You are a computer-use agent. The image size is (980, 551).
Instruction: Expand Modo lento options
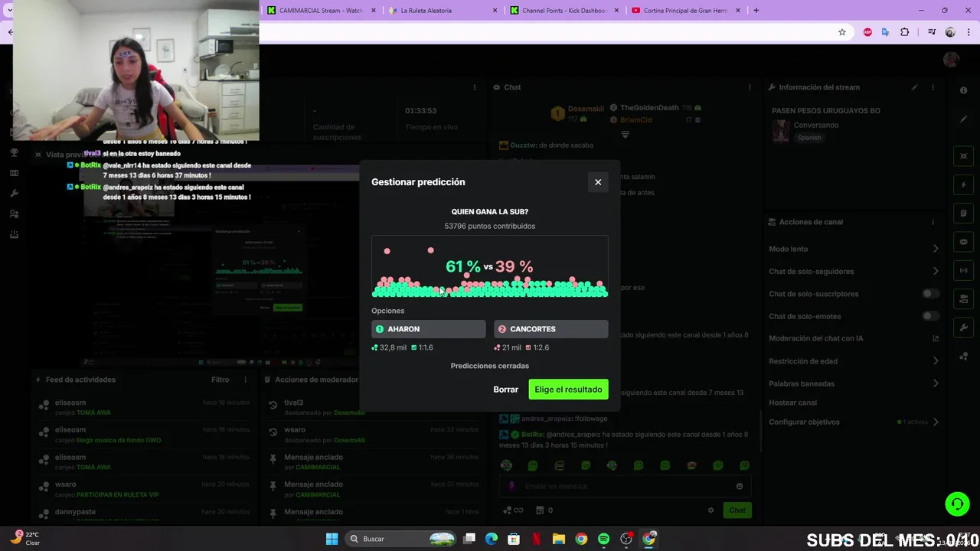coord(936,249)
